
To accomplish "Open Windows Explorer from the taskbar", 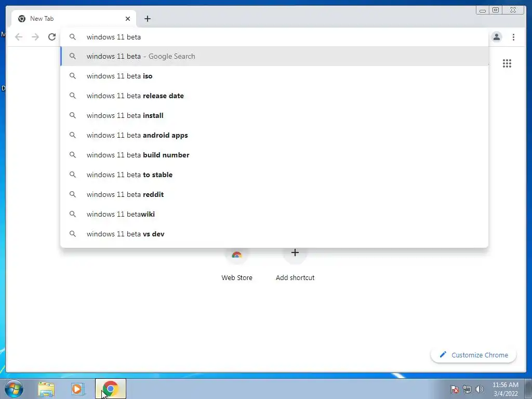I will (x=46, y=389).
